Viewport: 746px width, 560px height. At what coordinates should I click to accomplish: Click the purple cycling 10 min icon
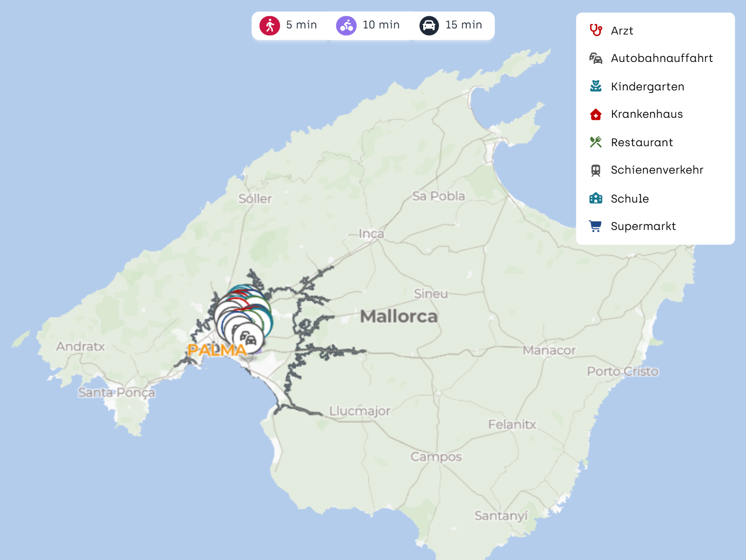point(346,25)
